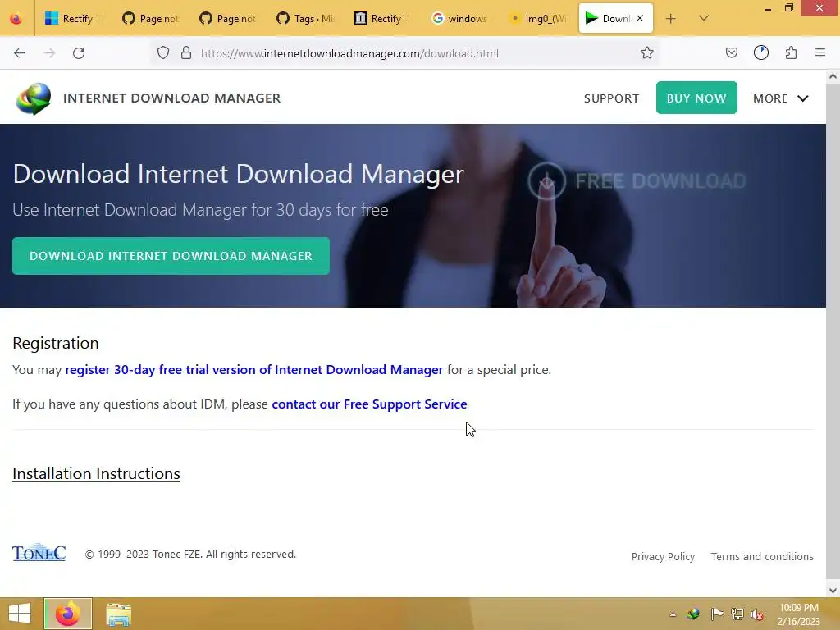Open the Privacy Policy link
The height and width of the screenshot is (630, 840).
(x=663, y=557)
